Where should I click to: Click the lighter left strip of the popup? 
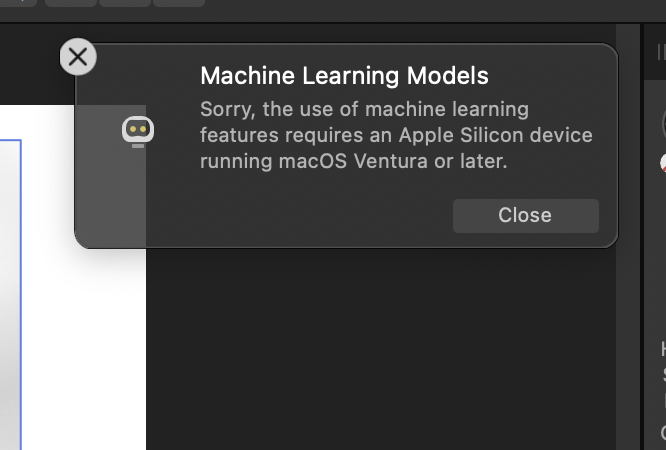click(x=110, y=176)
